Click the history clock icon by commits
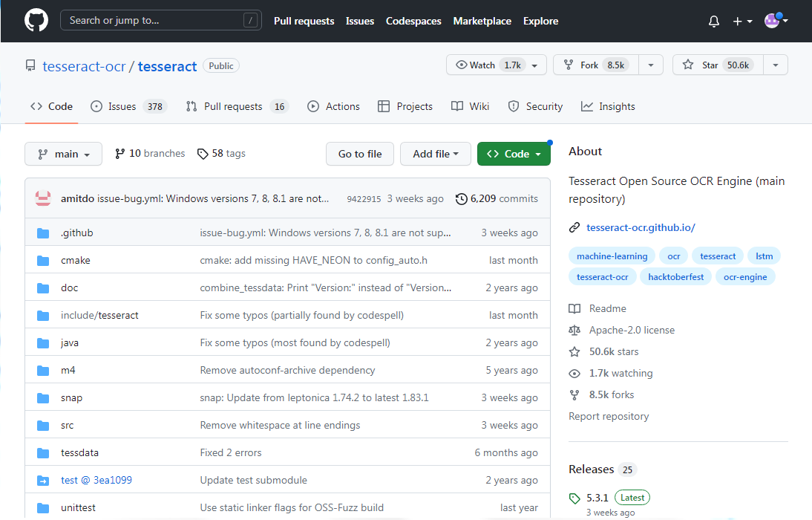 pos(461,199)
